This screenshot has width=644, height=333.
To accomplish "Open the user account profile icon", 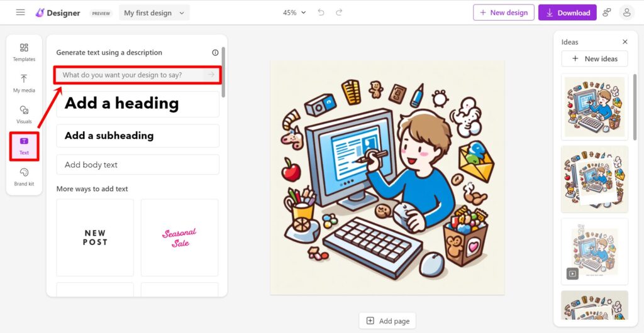I will [627, 13].
